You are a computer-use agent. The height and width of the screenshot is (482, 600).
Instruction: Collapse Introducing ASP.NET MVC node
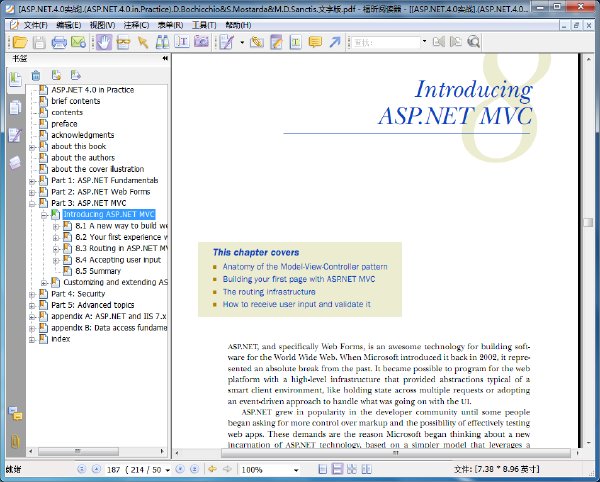[44, 215]
